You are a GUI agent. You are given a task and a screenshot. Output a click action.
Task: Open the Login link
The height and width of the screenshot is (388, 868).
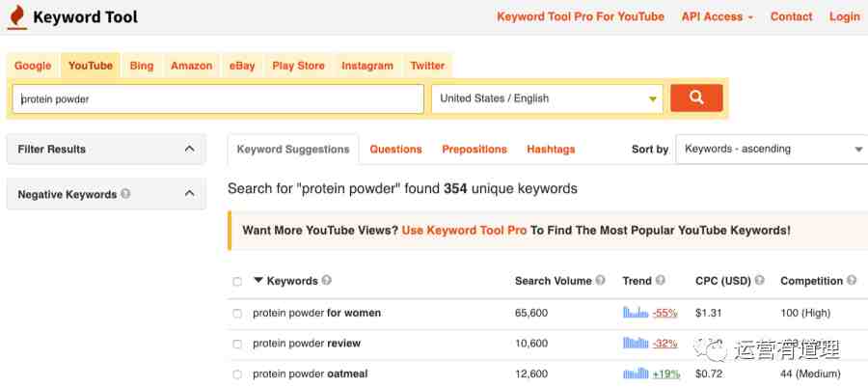click(x=844, y=16)
